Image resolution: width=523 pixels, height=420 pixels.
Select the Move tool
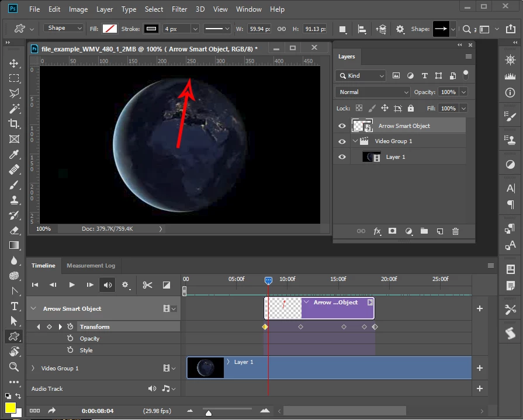tap(14, 63)
